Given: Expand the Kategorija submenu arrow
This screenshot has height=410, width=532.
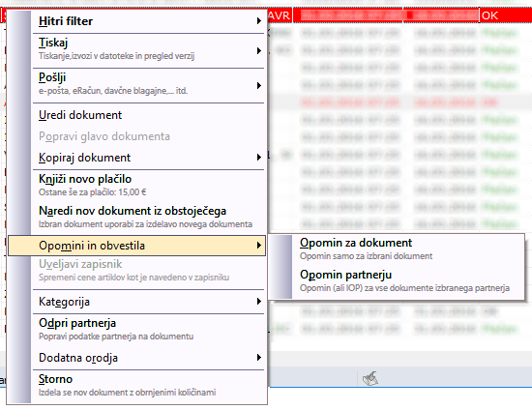Looking at the screenshot, I should pos(259,301).
